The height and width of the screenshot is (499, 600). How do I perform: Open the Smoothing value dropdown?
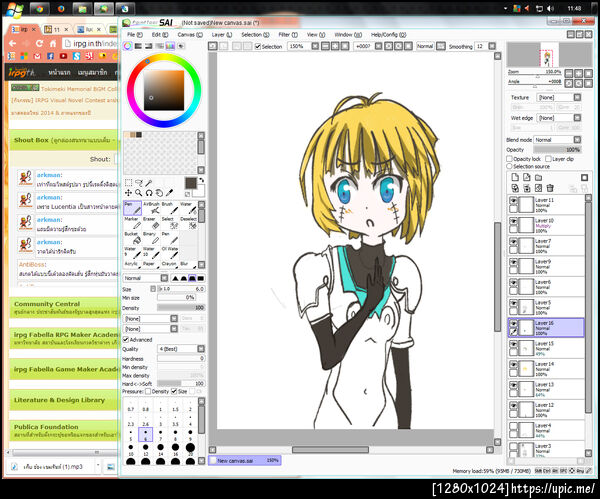[492, 46]
